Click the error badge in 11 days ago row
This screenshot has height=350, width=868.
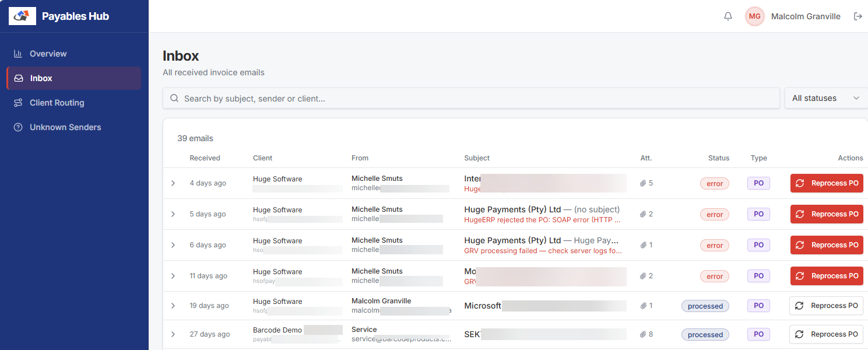click(715, 276)
